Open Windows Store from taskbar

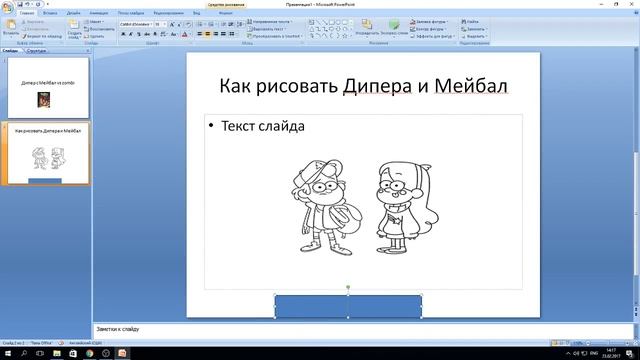click(x=73, y=353)
